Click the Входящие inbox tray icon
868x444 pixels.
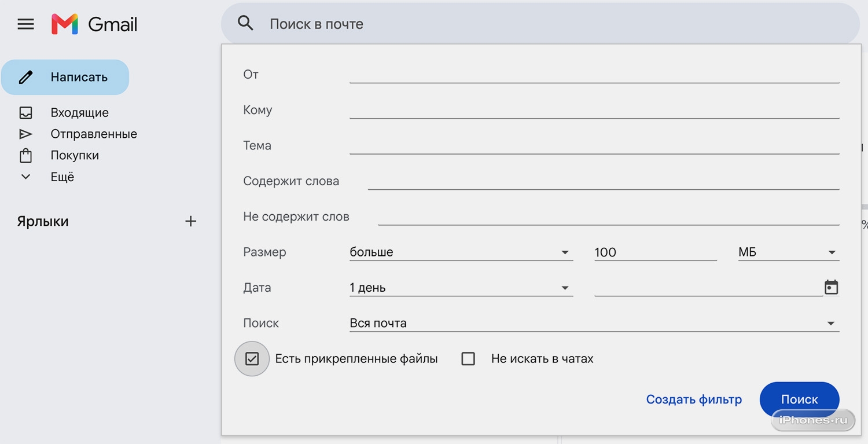[25, 112]
